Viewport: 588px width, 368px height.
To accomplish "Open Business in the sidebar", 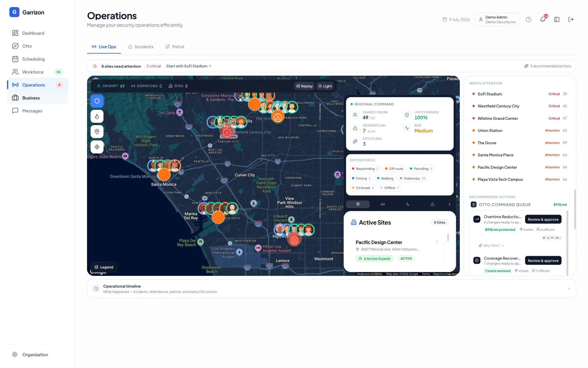I will [38, 98].
